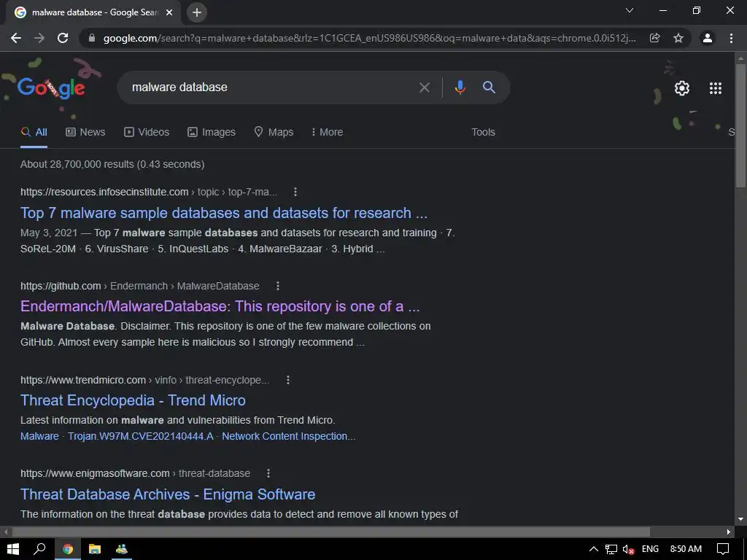Reload the Google search page
The height and width of the screenshot is (560, 747).
click(63, 38)
